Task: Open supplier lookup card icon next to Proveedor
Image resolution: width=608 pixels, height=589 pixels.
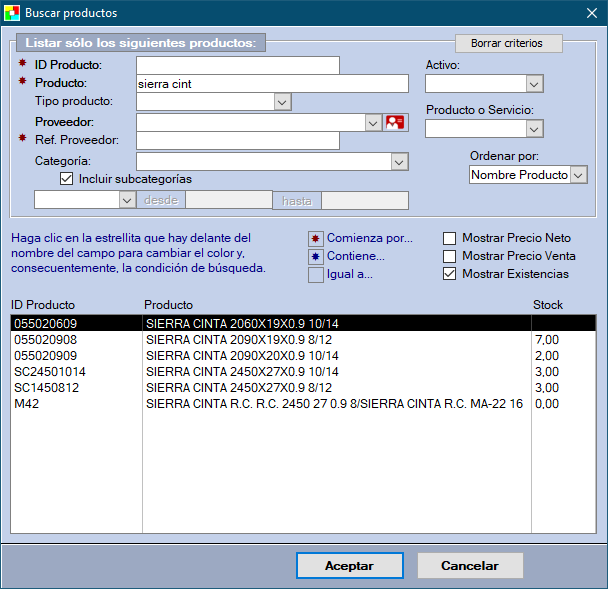Action: click(396, 122)
